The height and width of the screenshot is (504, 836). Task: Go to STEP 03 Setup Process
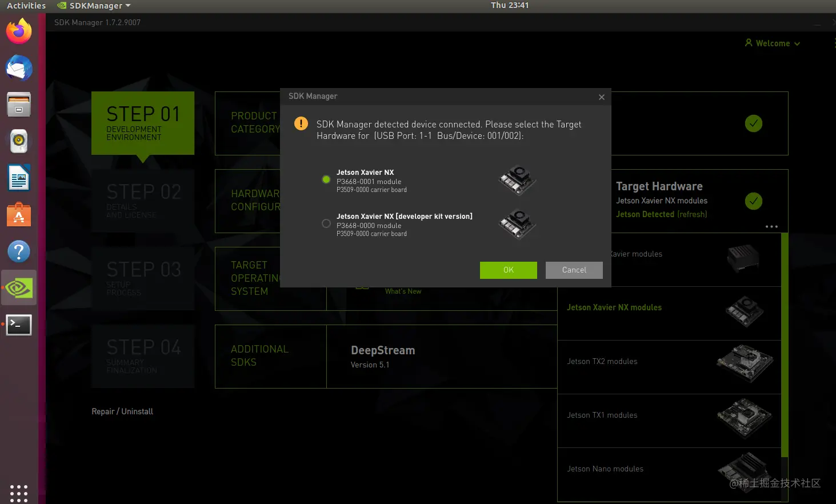tap(143, 278)
